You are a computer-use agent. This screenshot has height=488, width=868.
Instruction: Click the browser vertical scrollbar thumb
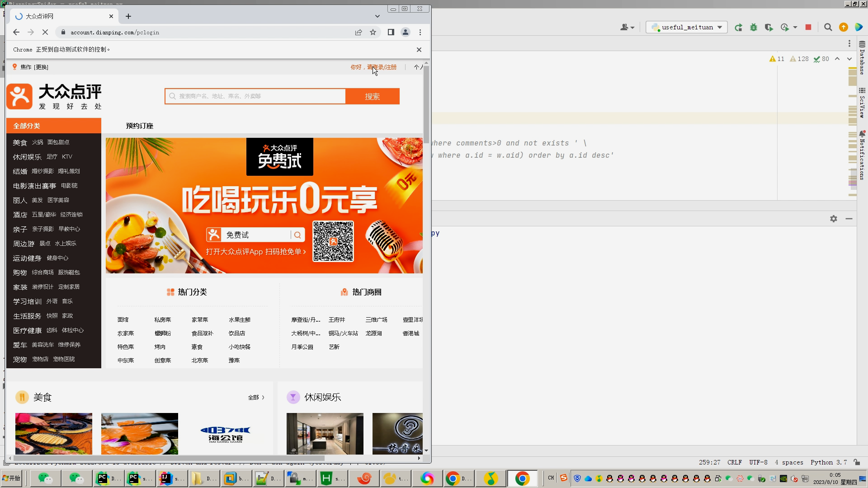click(x=426, y=104)
